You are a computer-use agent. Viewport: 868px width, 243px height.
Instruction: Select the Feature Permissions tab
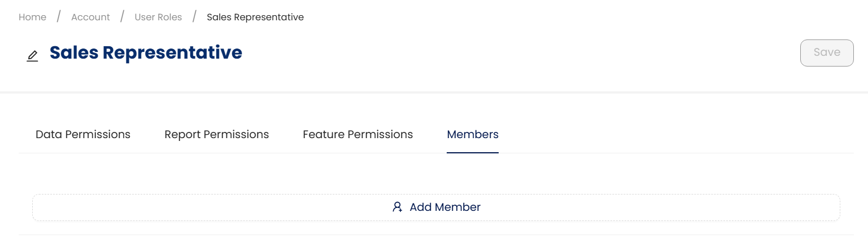click(x=357, y=134)
